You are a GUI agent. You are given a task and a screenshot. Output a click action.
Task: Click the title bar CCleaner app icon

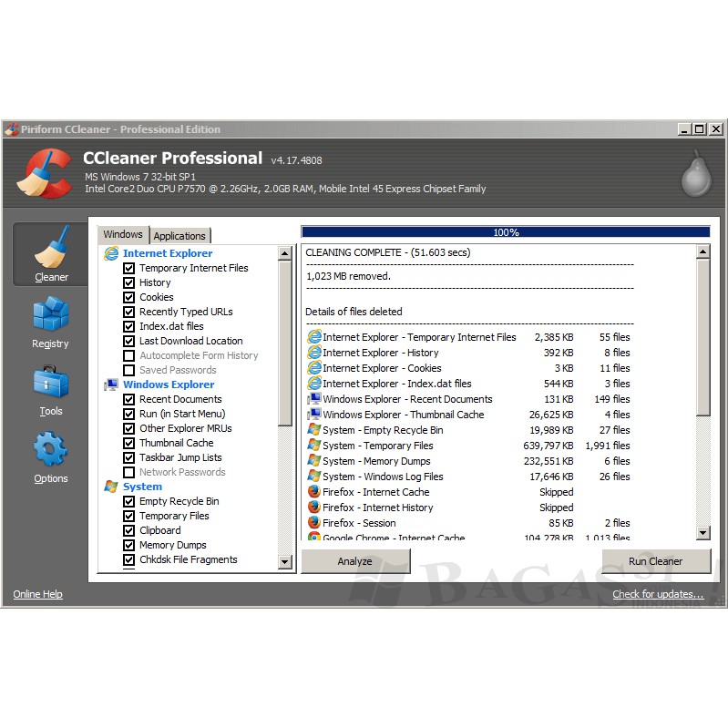tap(12, 129)
